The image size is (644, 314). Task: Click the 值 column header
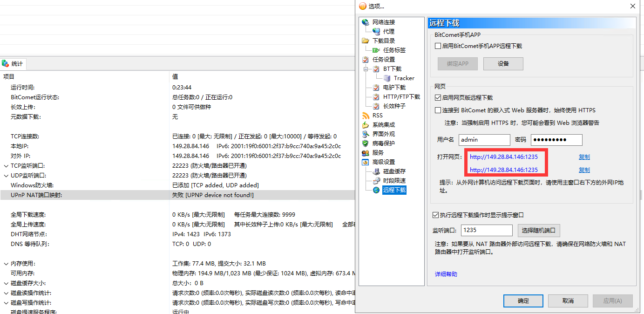click(264, 77)
